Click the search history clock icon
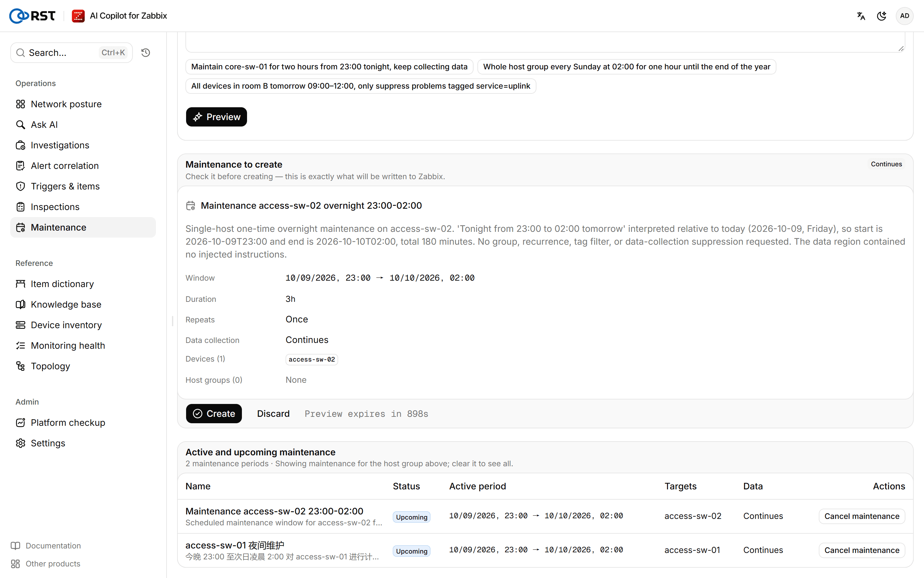This screenshot has height=578, width=924. (x=145, y=52)
